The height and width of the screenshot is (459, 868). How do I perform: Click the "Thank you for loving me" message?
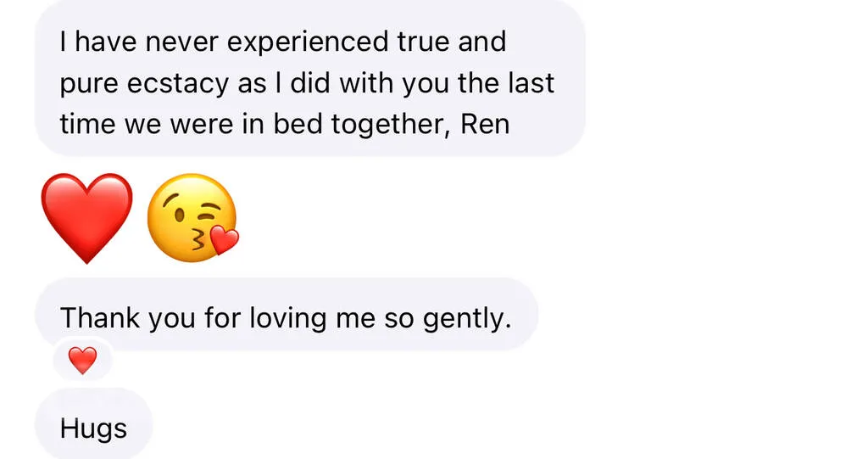point(286,317)
